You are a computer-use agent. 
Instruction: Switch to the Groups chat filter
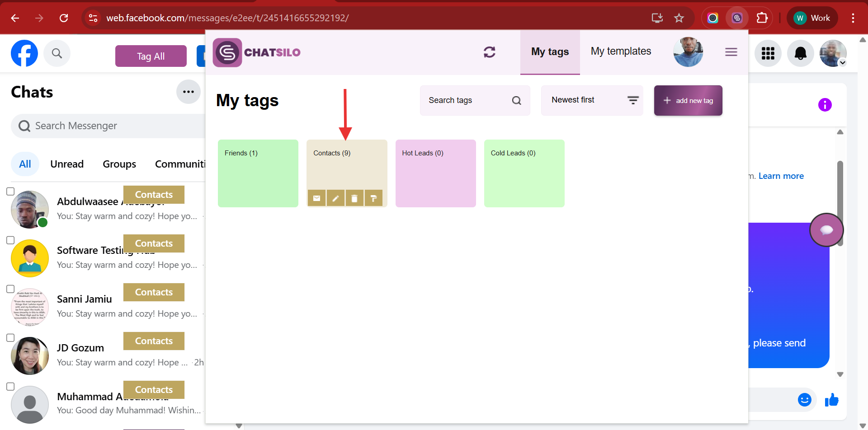(x=119, y=164)
